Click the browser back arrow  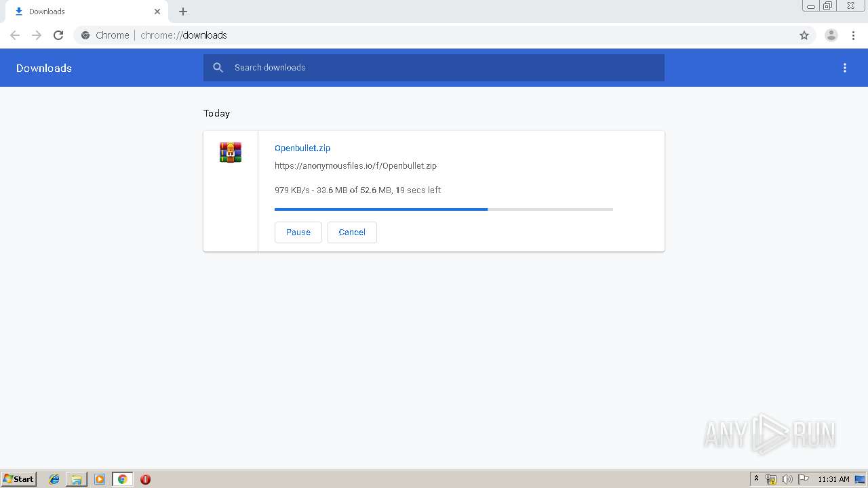coord(15,35)
